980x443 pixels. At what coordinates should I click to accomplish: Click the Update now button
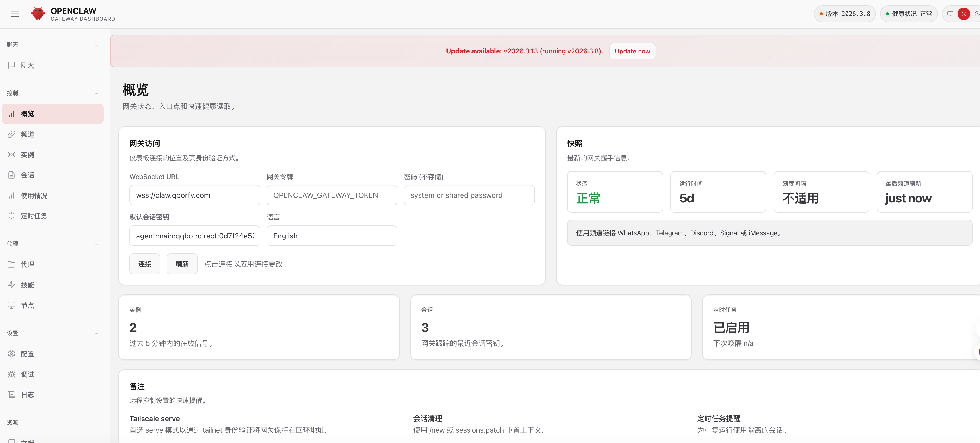[632, 51]
